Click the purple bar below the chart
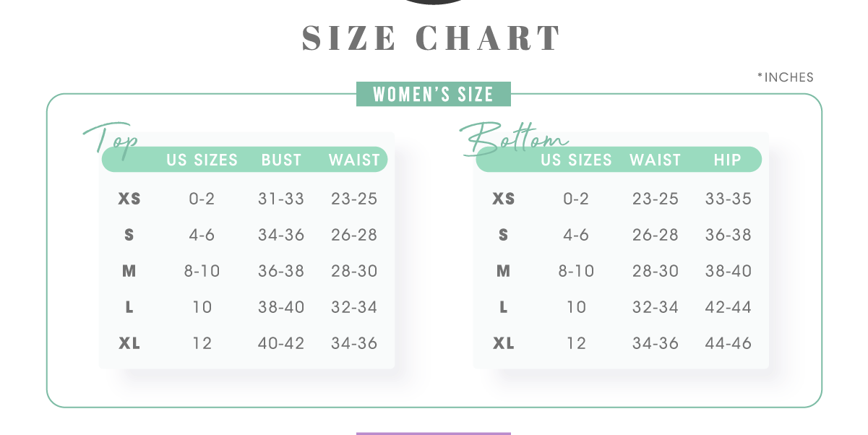Image resolution: width=868 pixels, height=435 pixels. pos(433,434)
